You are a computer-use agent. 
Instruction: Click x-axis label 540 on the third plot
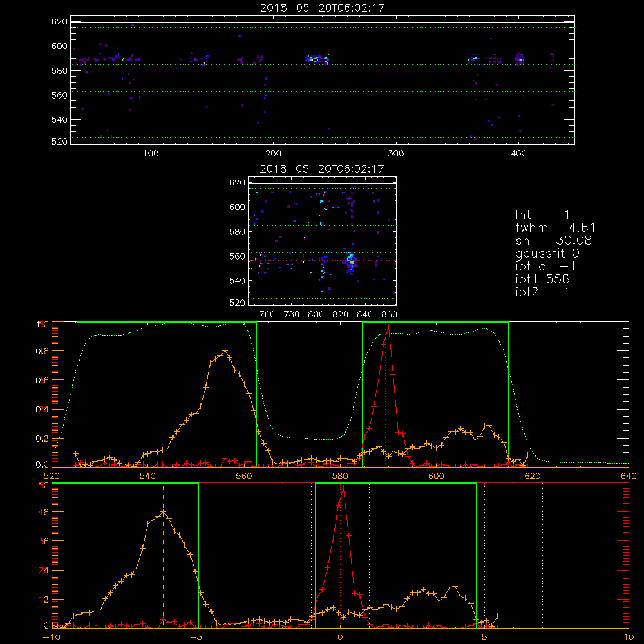pyautogui.click(x=148, y=477)
